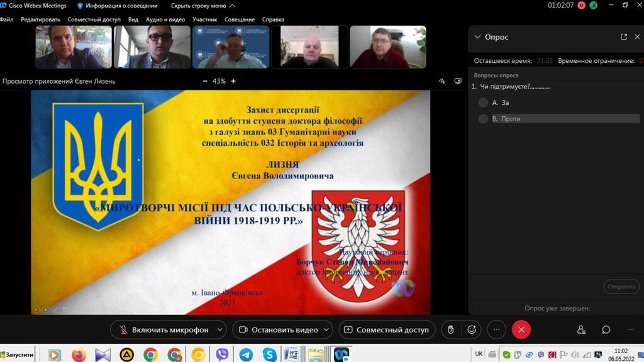Click the red recording indicator icon
644x362 pixels.
581,5
